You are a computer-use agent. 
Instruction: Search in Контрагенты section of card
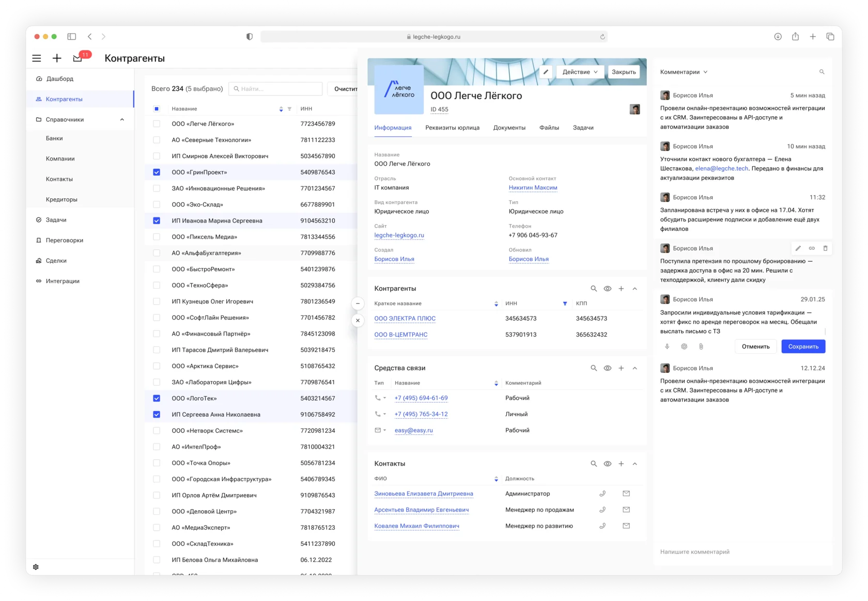click(594, 289)
